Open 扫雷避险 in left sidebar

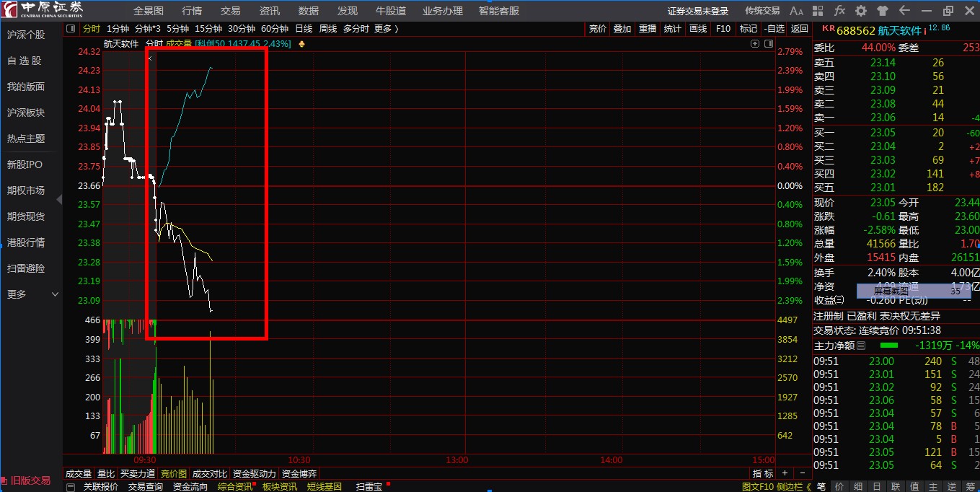pos(26,268)
